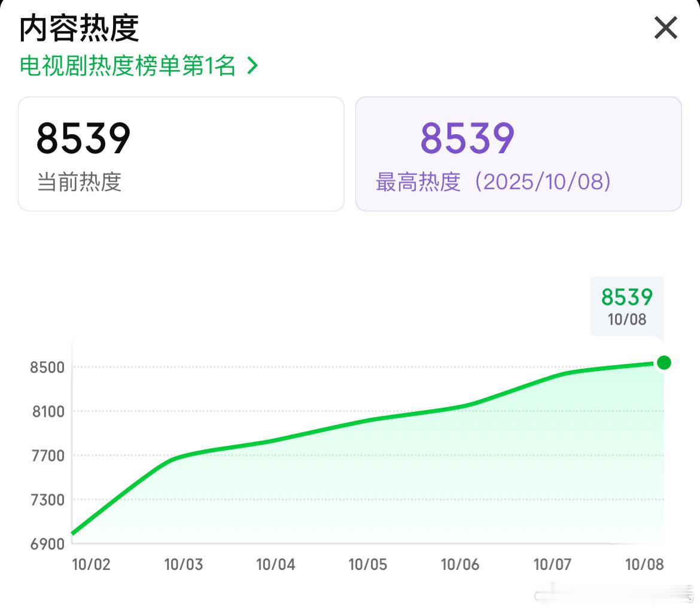Click the 7300 y-axis label
Screen dimensions: 700x610
(x=48, y=500)
